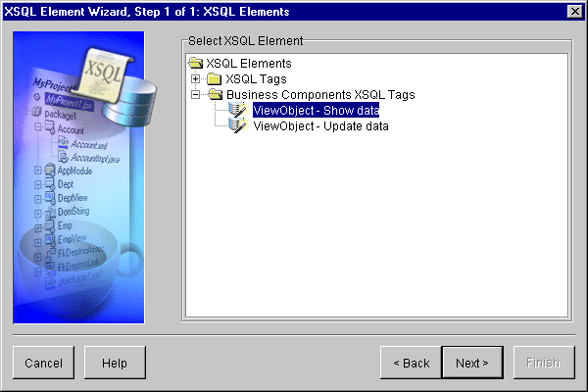588x392 pixels.
Task: Go back with the < Back button
Action: 411,363
